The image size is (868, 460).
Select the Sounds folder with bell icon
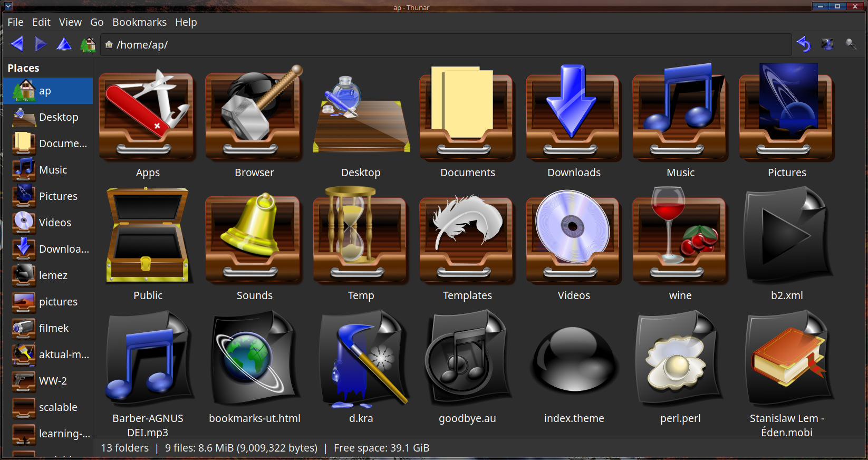point(254,244)
